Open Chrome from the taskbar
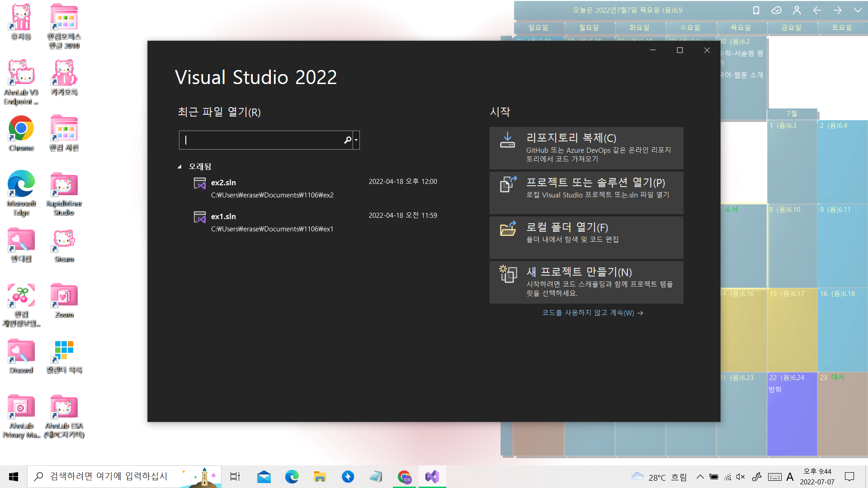868x488 pixels. 404,477
